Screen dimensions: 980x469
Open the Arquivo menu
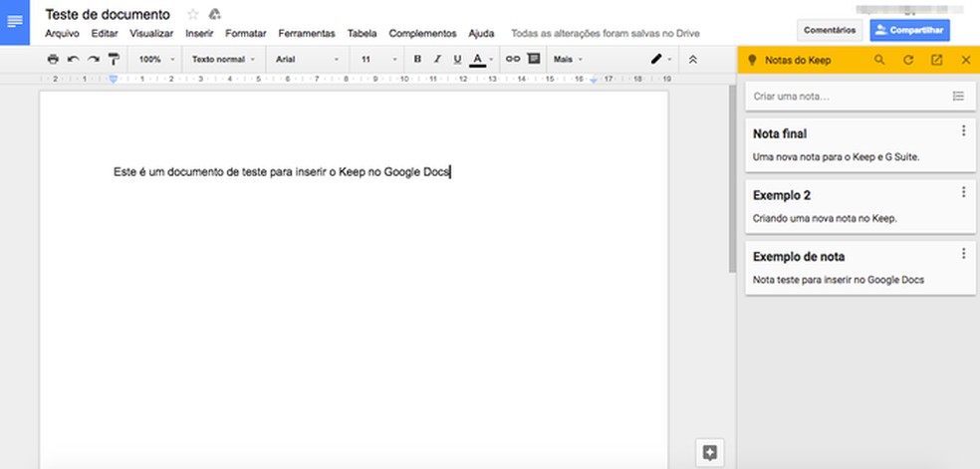62,34
